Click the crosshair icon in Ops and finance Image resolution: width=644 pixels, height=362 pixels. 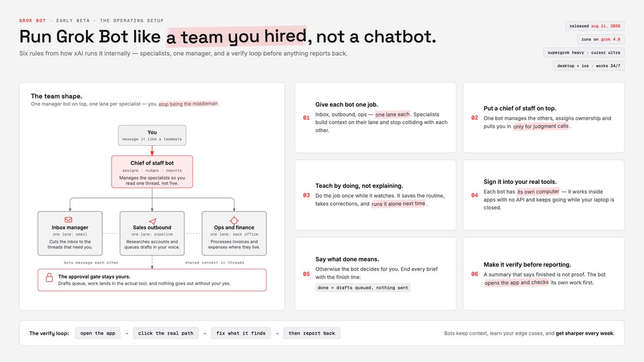[234, 220]
